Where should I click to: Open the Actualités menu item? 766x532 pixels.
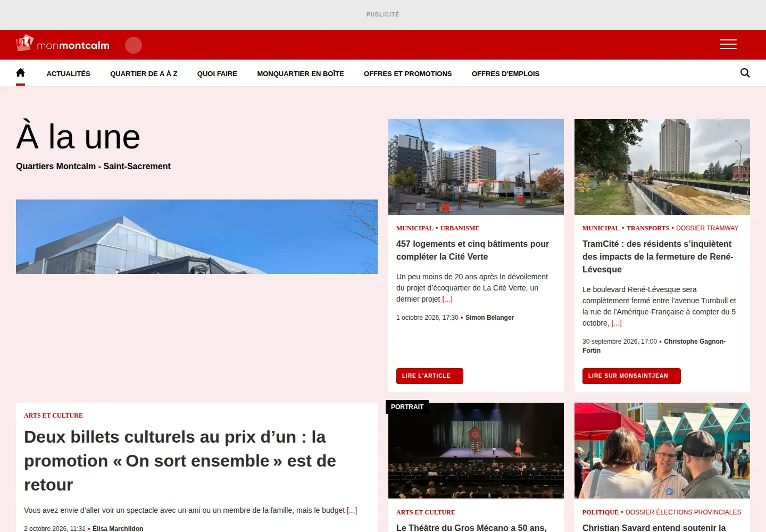pyautogui.click(x=68, y=74)
